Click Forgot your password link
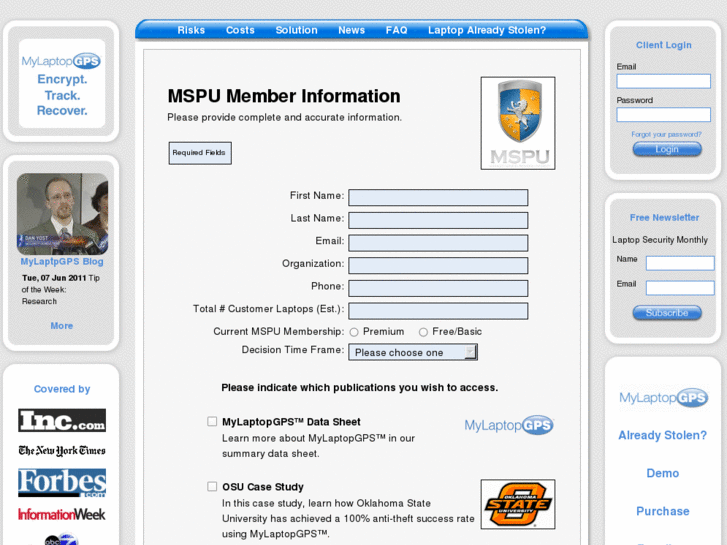The width and height of the screenshot is (727, 545). [x=666, y=134]
